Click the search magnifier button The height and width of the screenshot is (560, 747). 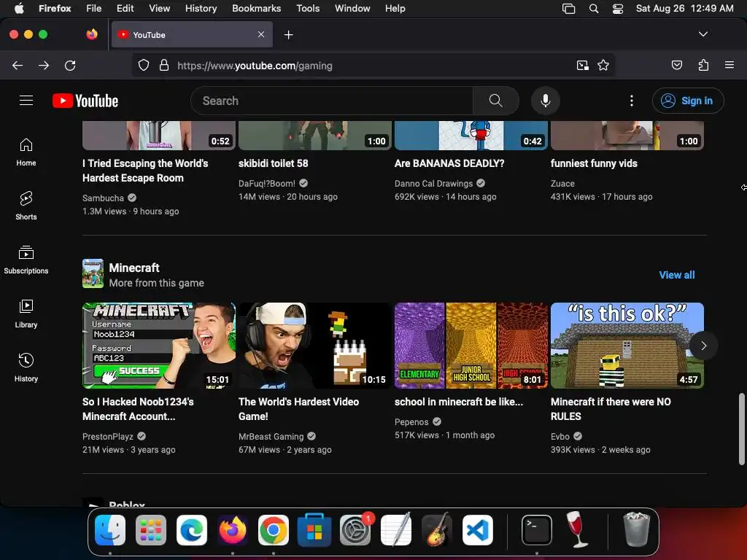[x=495, y=101]
